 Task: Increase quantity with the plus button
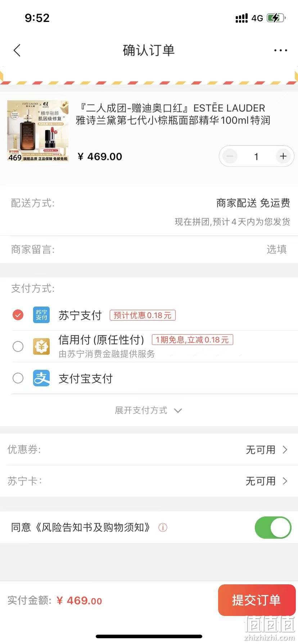click(283, 156)
